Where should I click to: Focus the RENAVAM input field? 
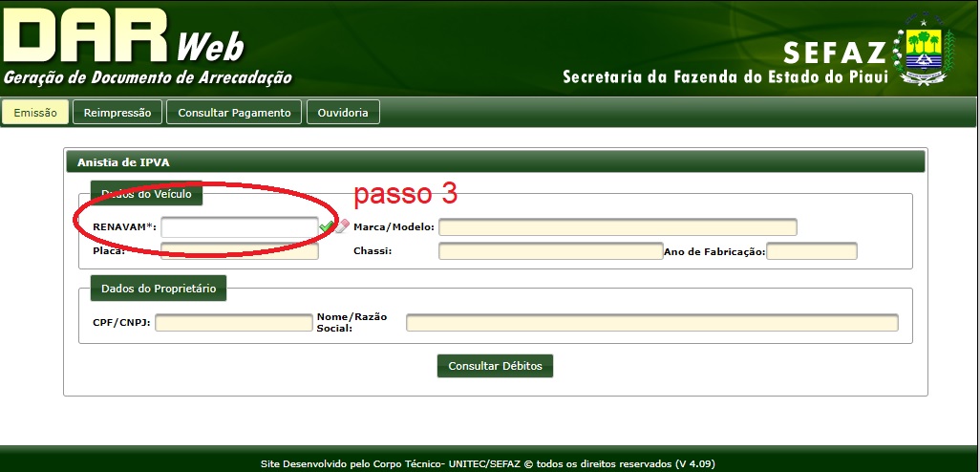pos(239,227)
